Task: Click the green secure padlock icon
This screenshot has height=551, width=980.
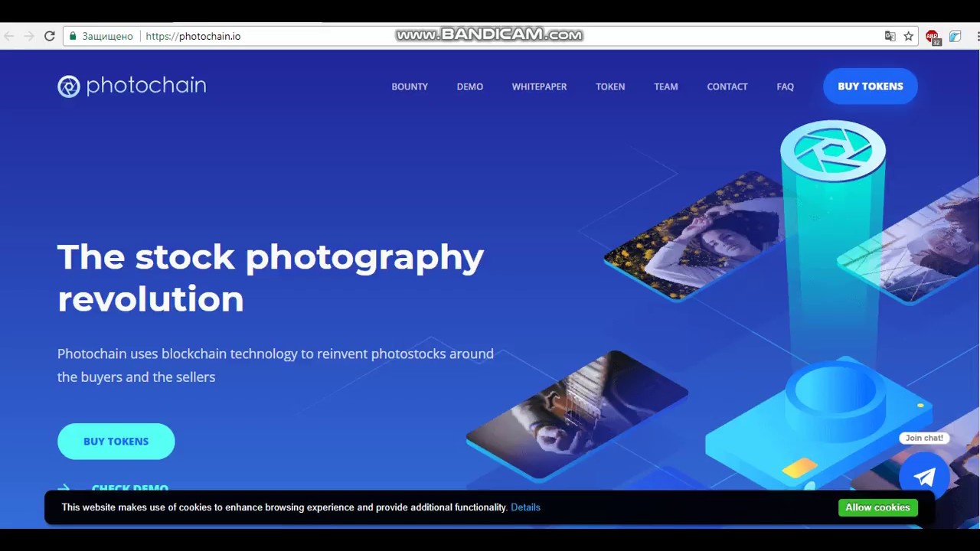Action: 73,36
